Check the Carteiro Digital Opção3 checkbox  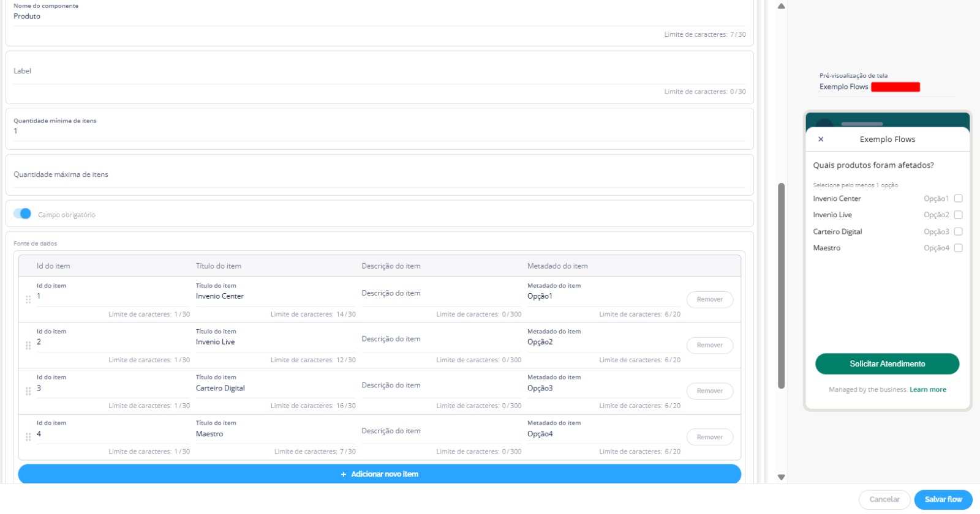coord(958,231)
